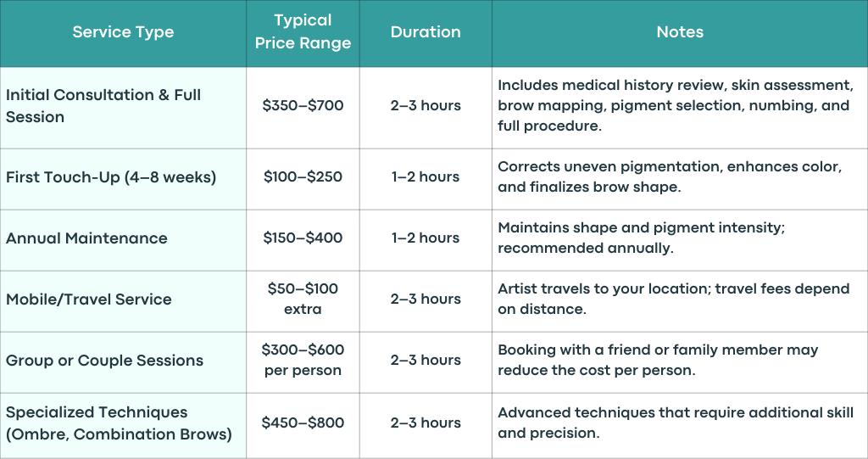868x459 pixels.
Task: Click the Service Type column header
Action: pos(123,32)
